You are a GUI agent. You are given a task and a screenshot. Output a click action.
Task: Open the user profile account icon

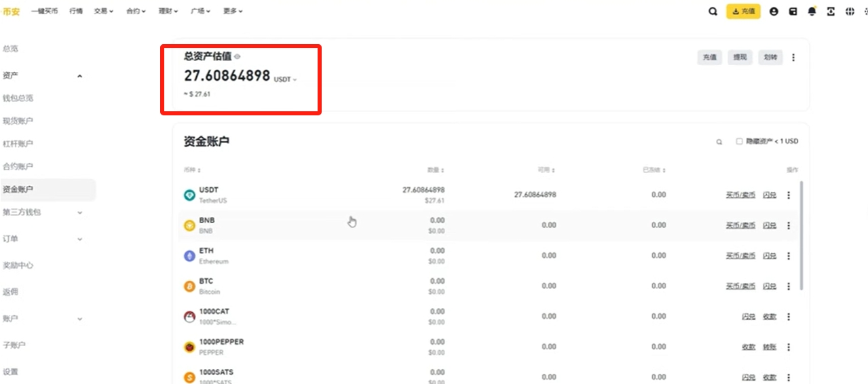(774, 12)
